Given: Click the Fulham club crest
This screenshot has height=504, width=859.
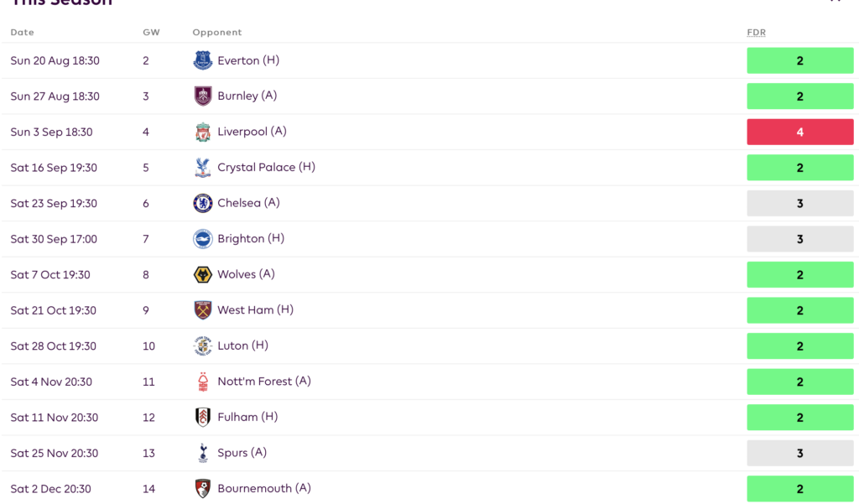Looking at the screenshot, I should [202, 417].
